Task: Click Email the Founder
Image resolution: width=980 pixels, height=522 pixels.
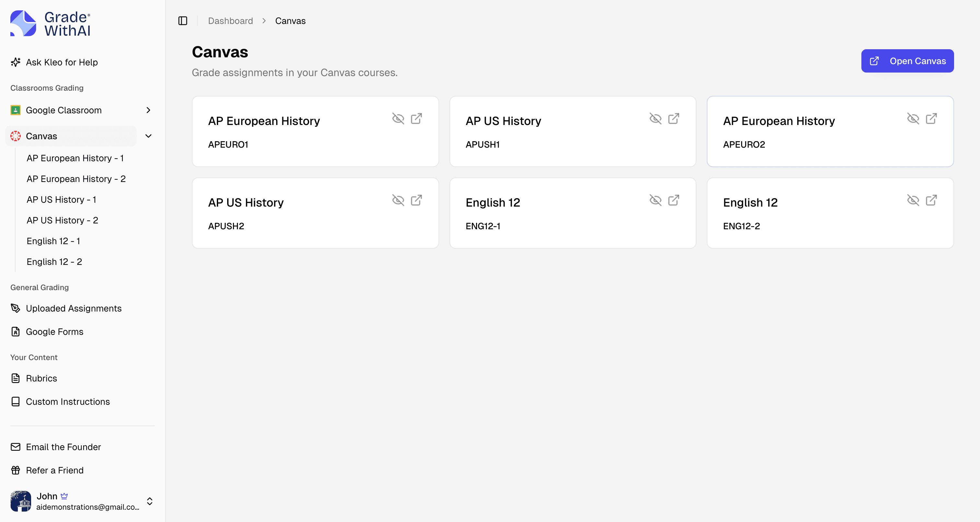Action: [63, 447]
